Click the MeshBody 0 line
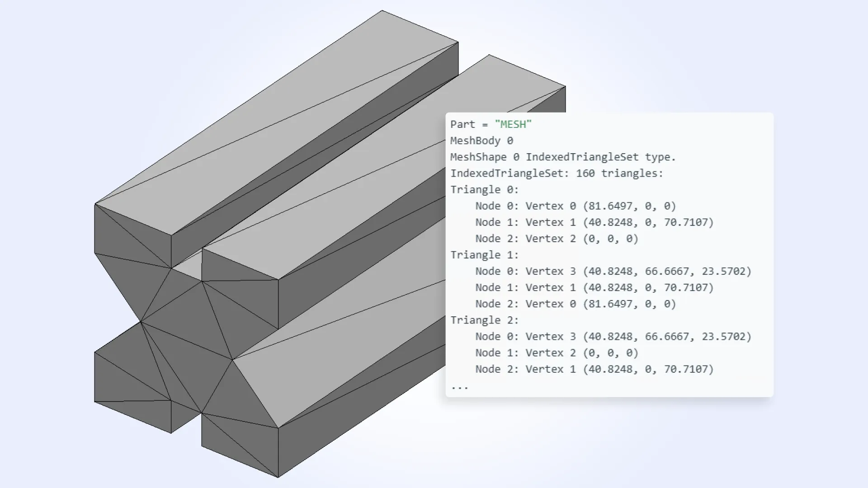Image resolution: width=868 pixels, height=488 pixels. 481,141
